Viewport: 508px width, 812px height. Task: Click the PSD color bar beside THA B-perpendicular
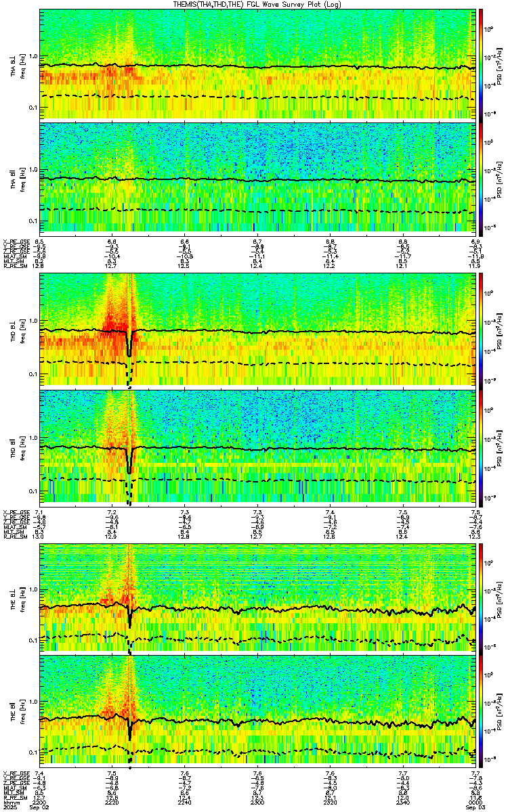point(481,64)
